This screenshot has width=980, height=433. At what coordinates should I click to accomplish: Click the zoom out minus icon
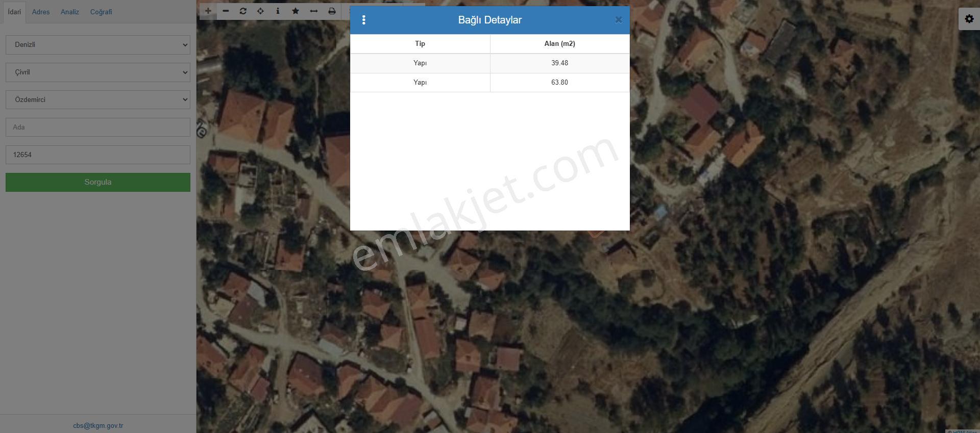226,11
